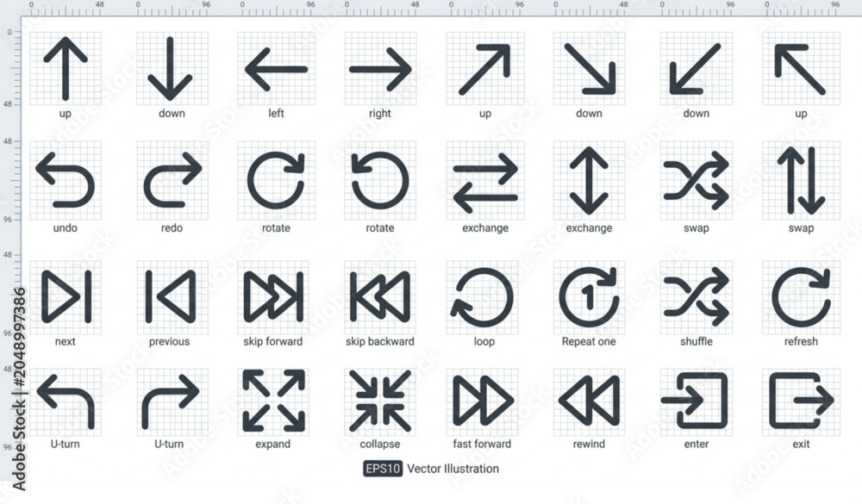The height and width of the screenshot is (504, 862).
Task: Click the collapse four-arrows icon
Action: 380,401
